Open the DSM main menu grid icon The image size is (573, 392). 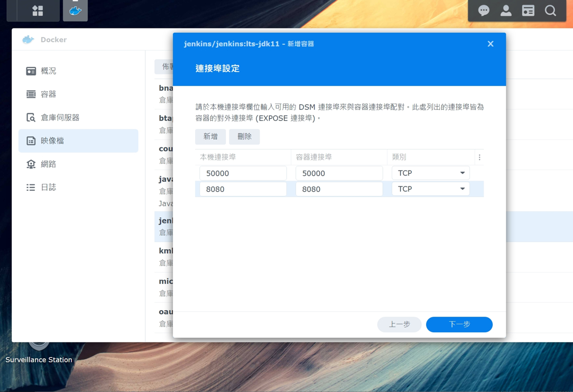click(x=38, y=11)
